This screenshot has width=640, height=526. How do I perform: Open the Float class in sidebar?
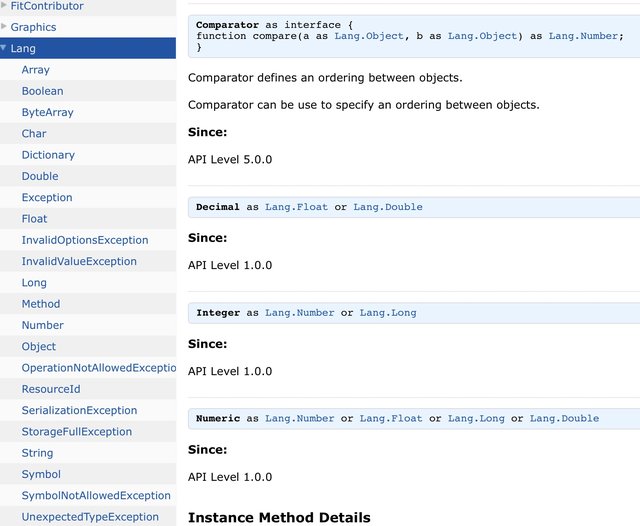[34, 219]
